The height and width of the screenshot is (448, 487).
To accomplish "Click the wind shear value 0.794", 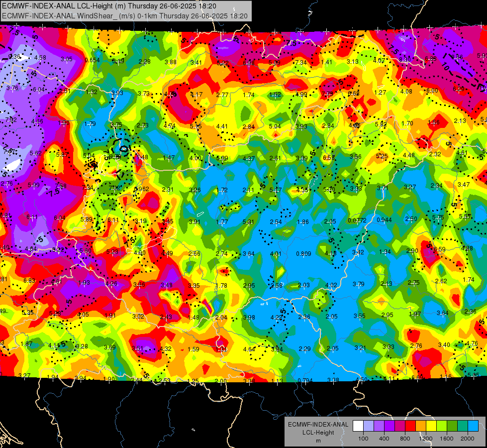I will 305,380.
